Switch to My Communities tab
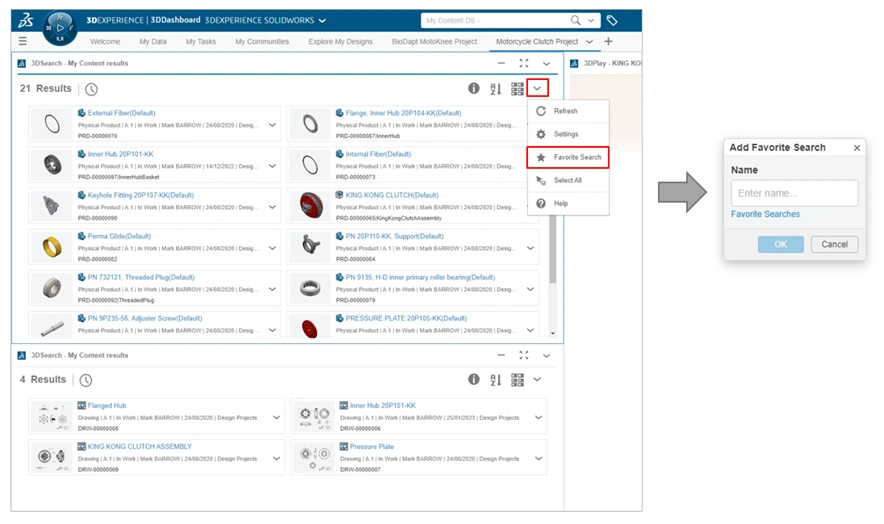Viewport: 884px width, 524px height. [262, 42]
